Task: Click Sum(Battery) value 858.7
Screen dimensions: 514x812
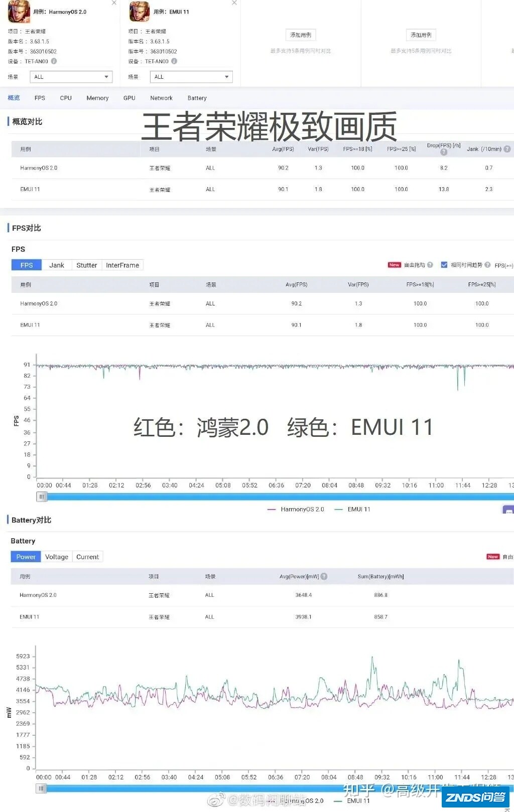Action: [x=380, y=617]
